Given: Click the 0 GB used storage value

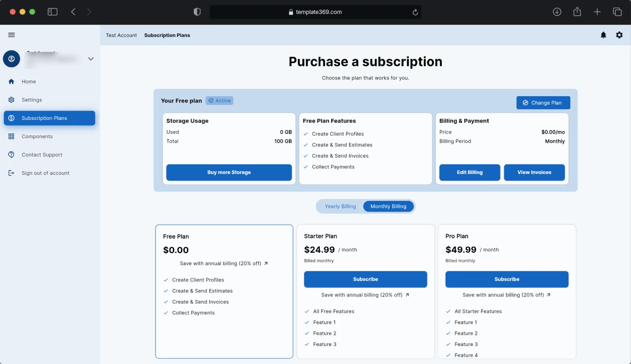Looking at the screenshot, I should click(x=286, y=132).
